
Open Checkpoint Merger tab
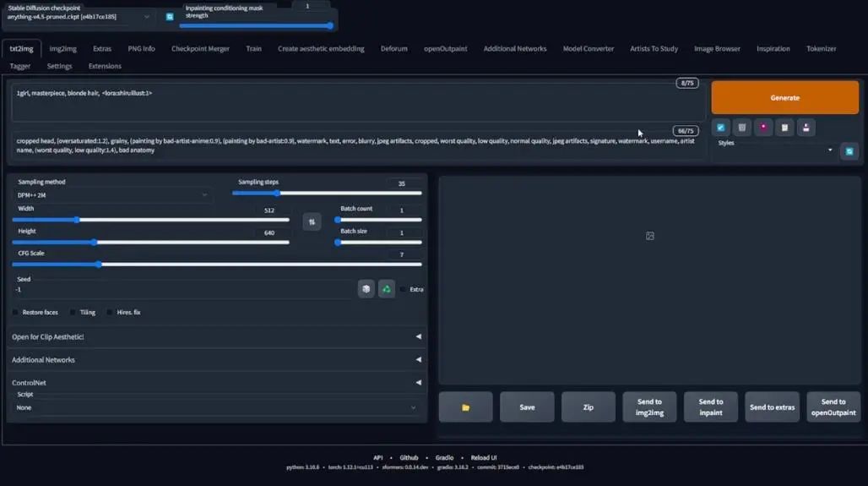pyautogui.click(x=200, y=49)
